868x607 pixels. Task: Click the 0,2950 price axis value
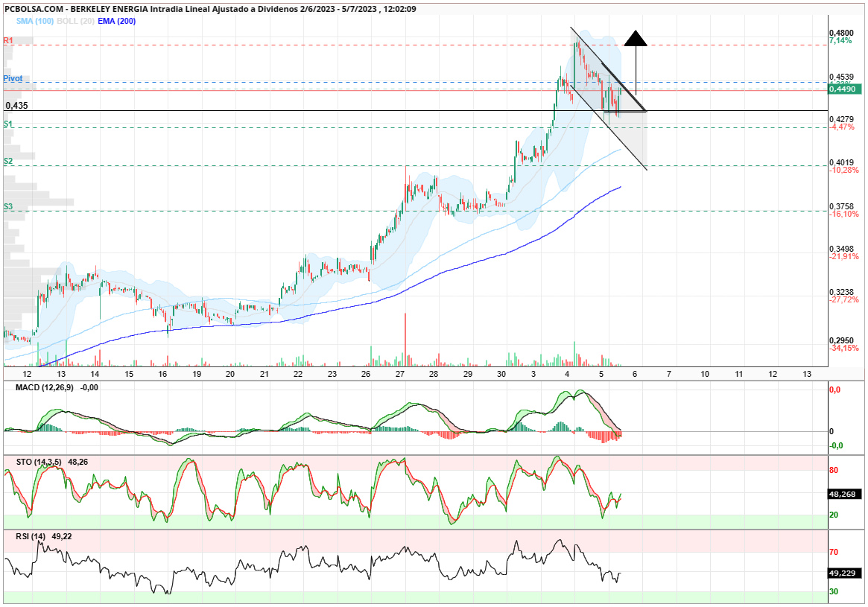[x=841, y=340]
